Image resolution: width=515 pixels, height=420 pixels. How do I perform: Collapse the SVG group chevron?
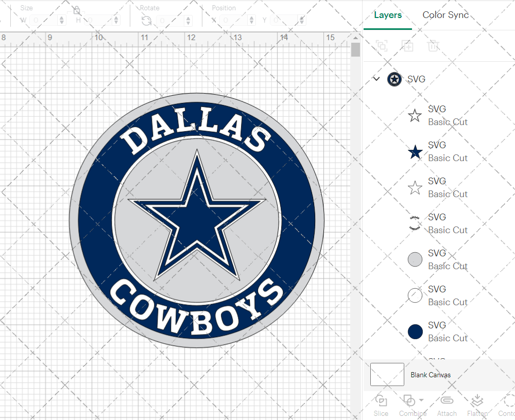tap(376, 79)
